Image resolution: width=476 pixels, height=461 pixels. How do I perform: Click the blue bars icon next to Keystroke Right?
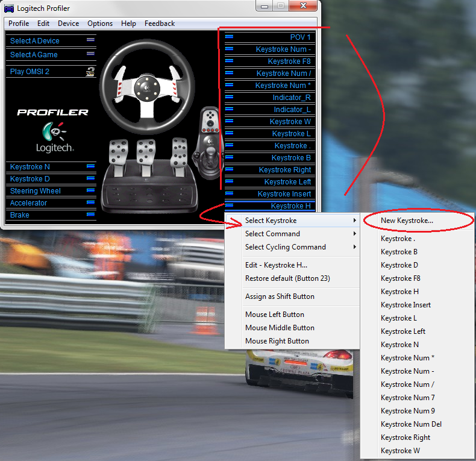pos(229,169)
